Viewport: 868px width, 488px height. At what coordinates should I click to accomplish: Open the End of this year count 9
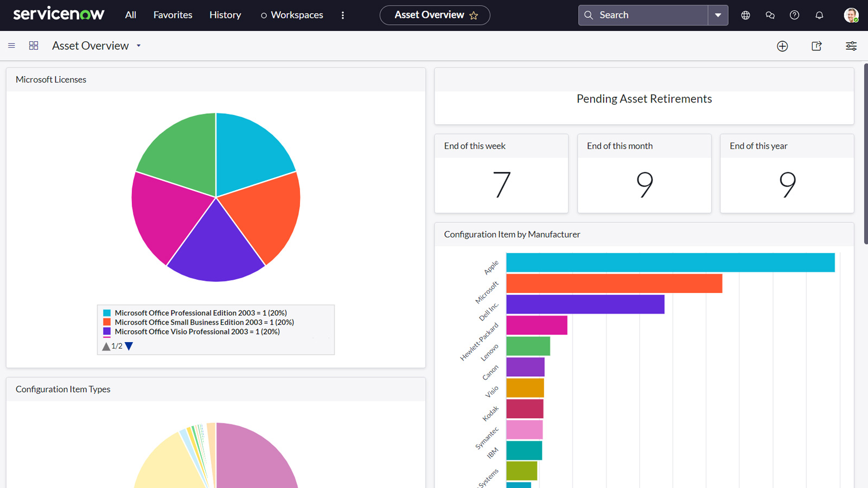(787, 185)
